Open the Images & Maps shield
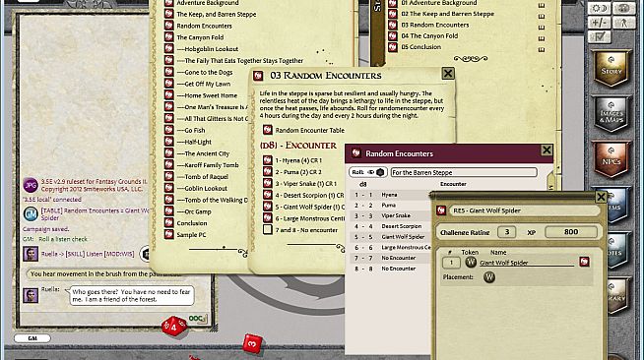 click(x=612, y=114)
